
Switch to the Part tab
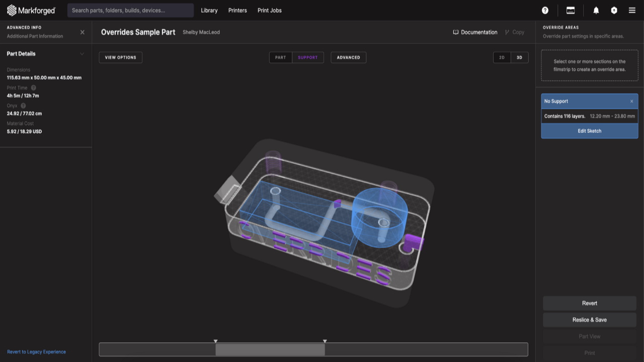(x=280, y=57)
